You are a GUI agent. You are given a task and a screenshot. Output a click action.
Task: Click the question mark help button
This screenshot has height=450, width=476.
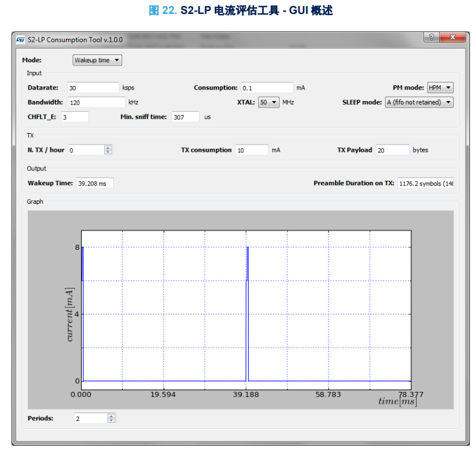point(431,37)
